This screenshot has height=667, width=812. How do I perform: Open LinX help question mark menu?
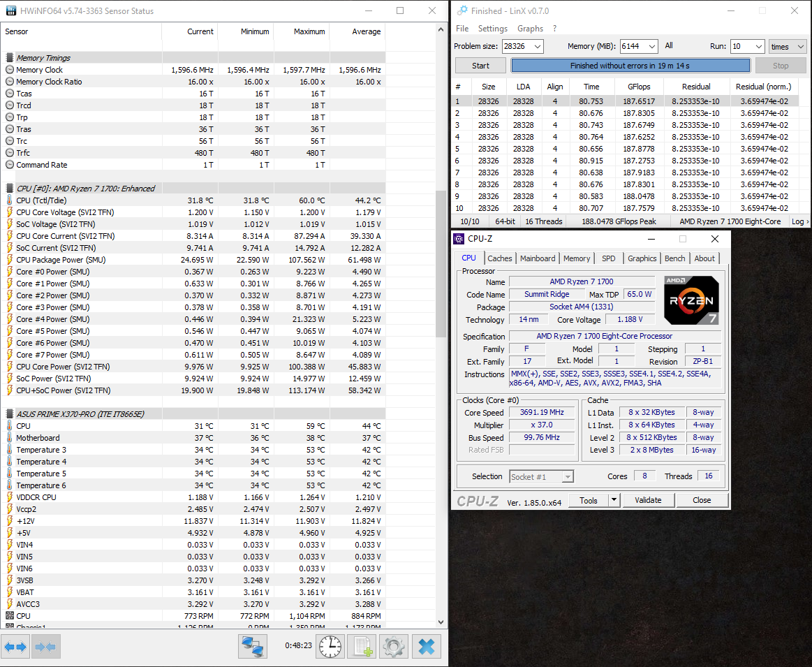[x=554, y=29]
